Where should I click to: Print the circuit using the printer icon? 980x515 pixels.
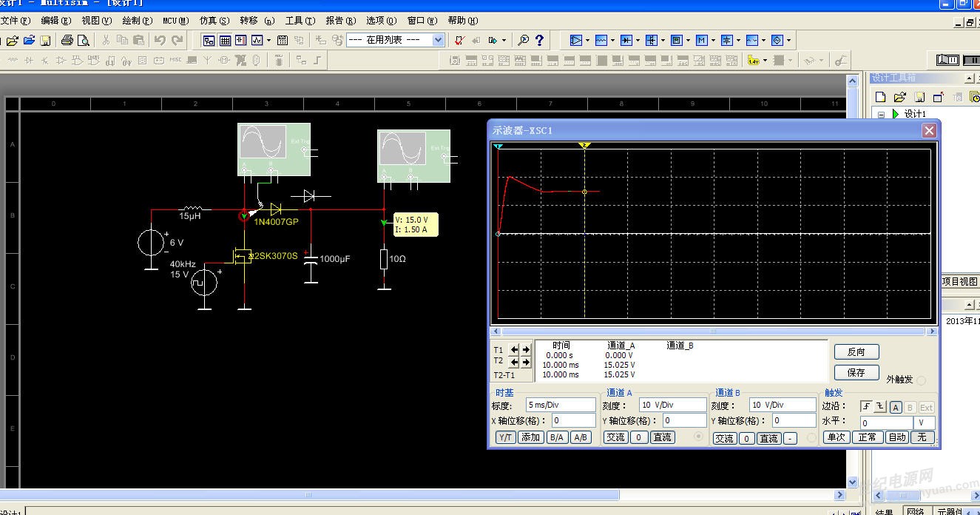click(x=67, y=40)
